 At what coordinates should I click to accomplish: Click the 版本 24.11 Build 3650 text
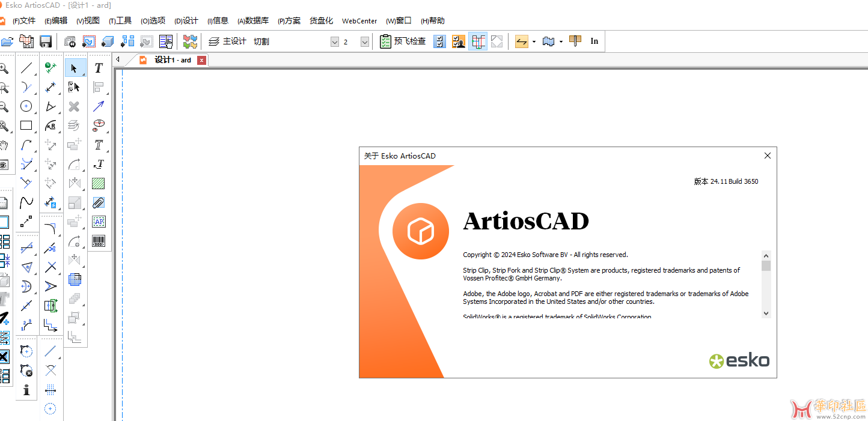pos(726,181)
